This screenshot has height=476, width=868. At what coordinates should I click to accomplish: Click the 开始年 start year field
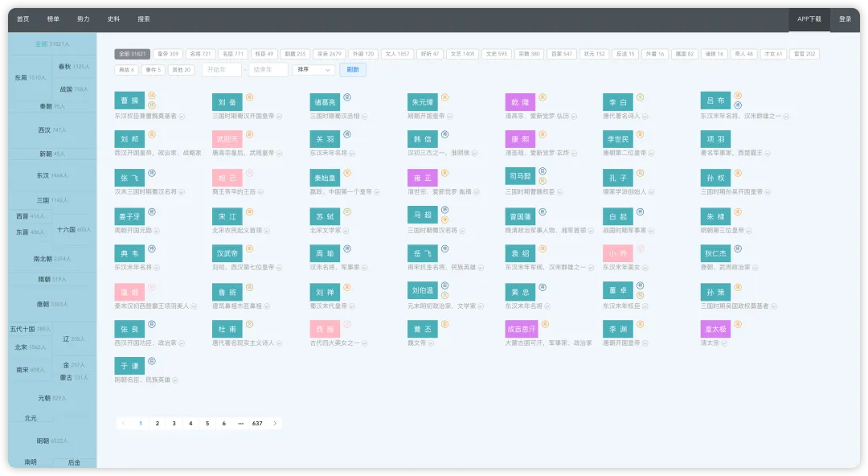(x=222, y=70)
